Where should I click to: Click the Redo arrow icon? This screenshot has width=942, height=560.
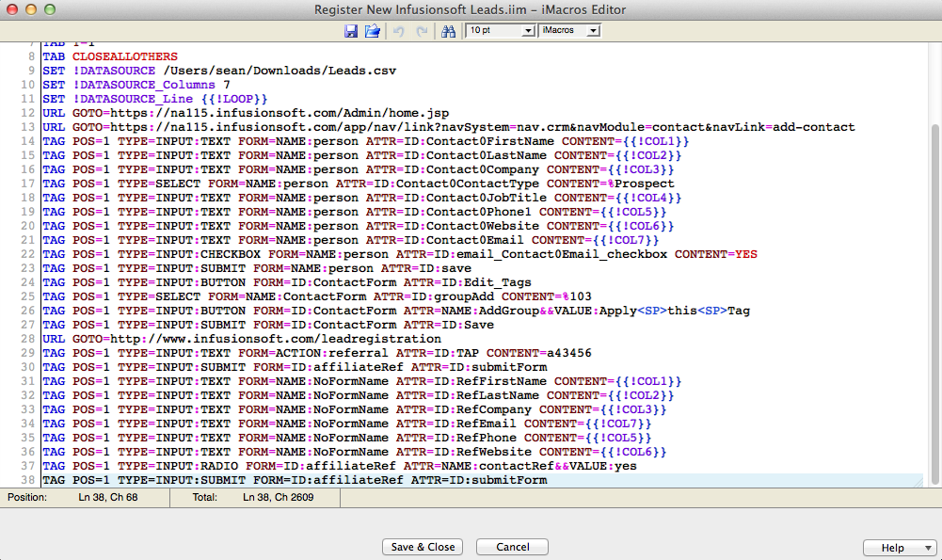click(423, 31)
